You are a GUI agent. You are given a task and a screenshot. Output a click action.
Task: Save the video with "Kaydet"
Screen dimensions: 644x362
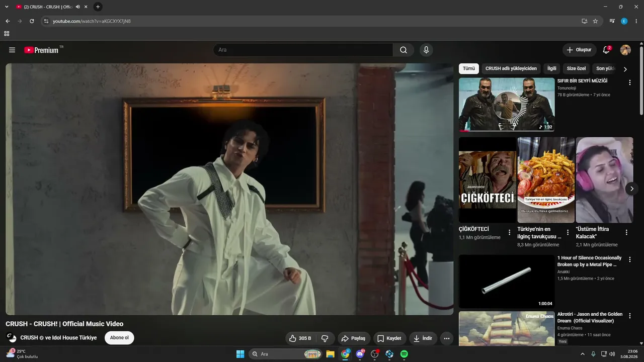click(390, 338)
